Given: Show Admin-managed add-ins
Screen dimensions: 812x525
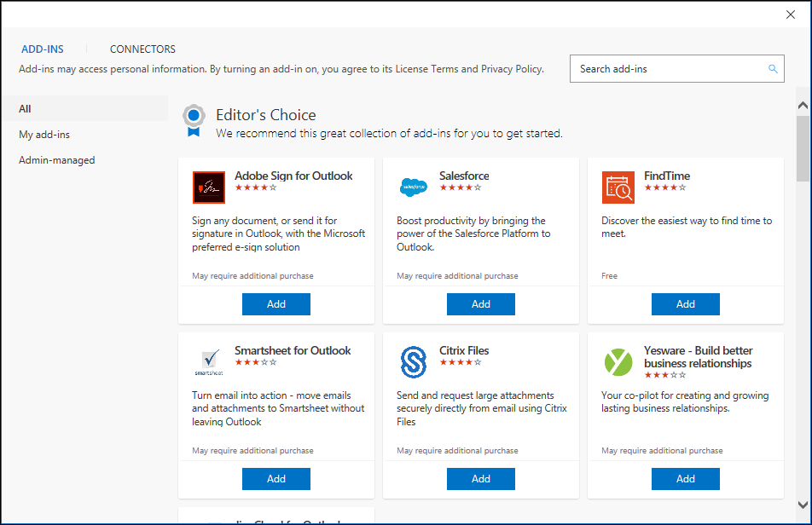Looking at the screenshot, I should (x=57, y=160).
